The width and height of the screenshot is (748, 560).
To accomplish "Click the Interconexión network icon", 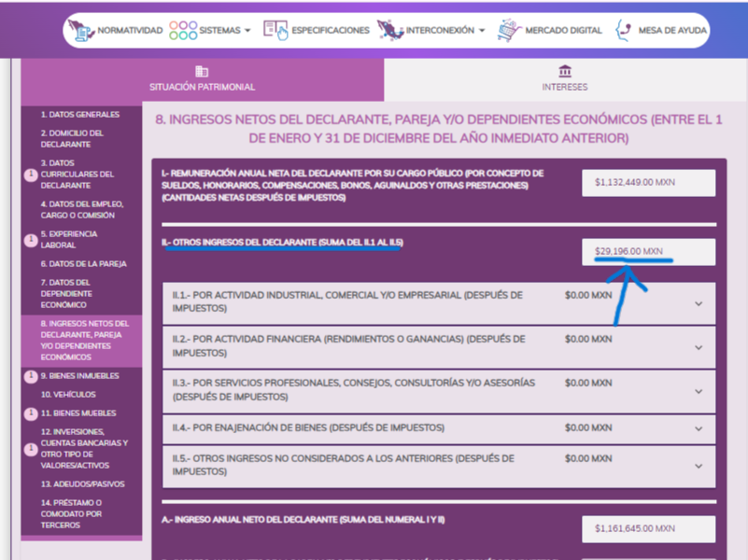I will click(389, 30).
